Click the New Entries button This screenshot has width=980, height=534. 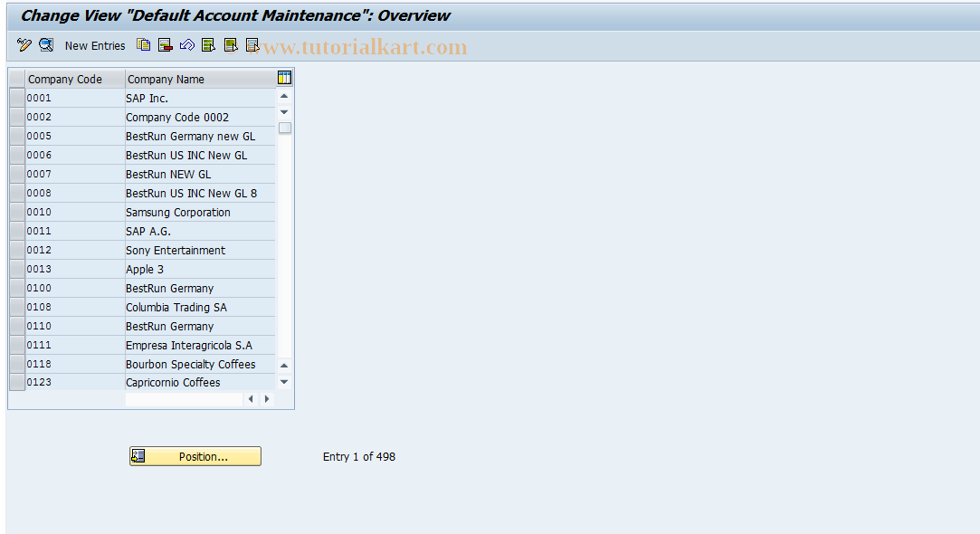pos(95,45)
